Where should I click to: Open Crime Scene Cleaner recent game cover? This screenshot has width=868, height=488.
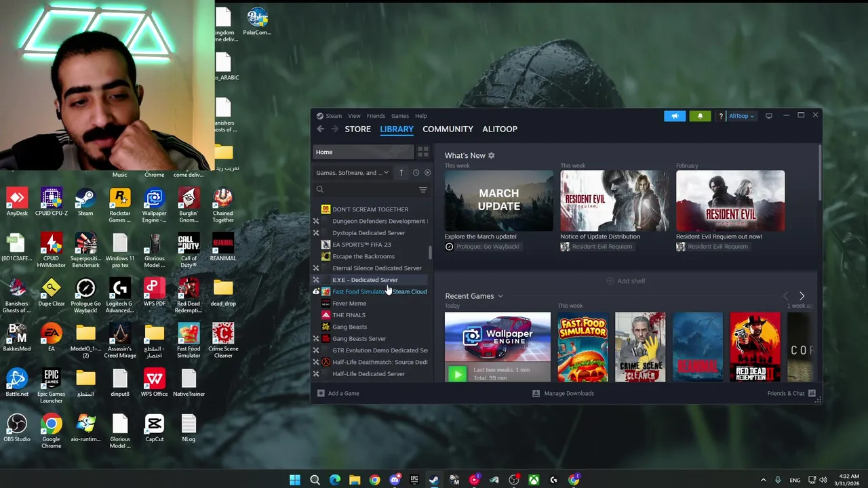click(640, 347)
